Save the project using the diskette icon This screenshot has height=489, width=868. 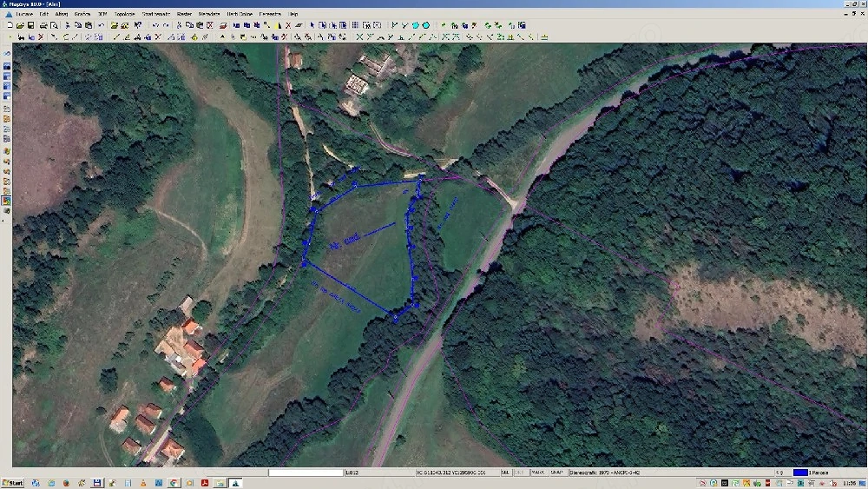(31, 25)
